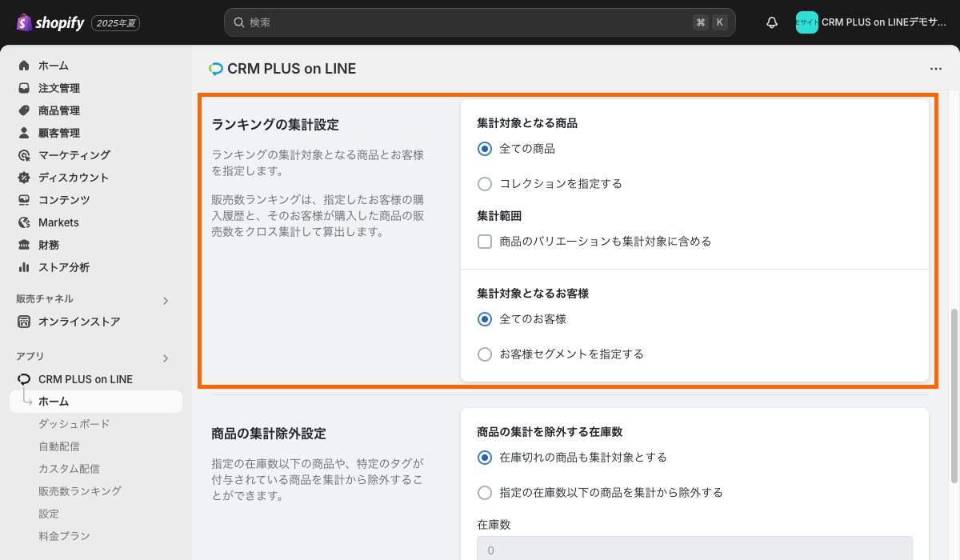This screenshot has width=960, height=560.
Task: Click the 顧客管理 person icon
Action: coord(24,133)
